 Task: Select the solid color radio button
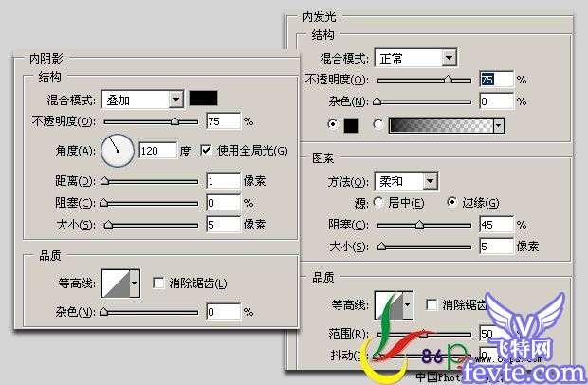pos(332,124)
